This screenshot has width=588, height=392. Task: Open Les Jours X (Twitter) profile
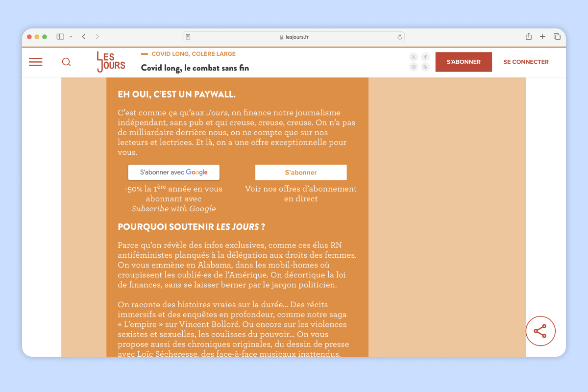point(414,57)
